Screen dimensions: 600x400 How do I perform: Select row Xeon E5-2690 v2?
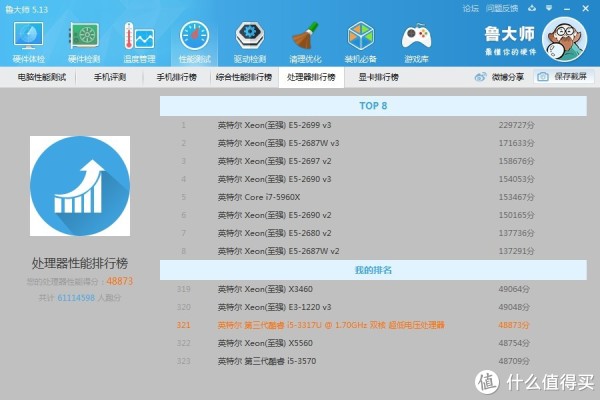click(373, 215)
